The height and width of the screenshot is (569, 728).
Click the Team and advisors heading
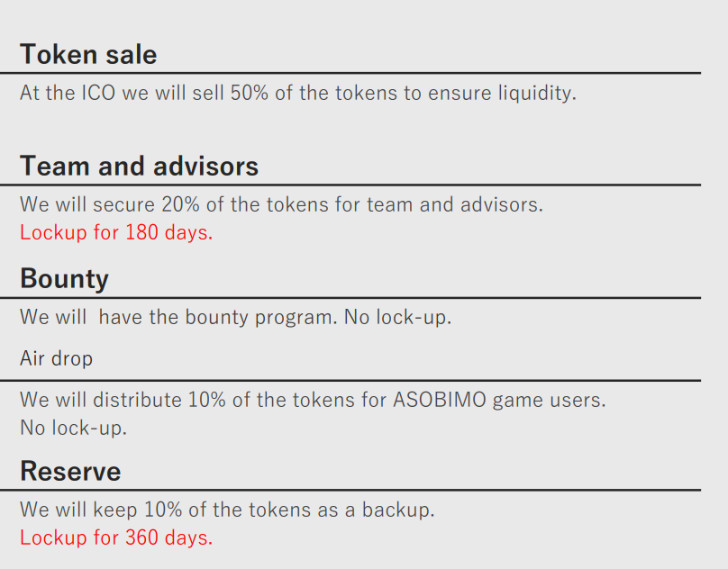(x=139, y=167)
